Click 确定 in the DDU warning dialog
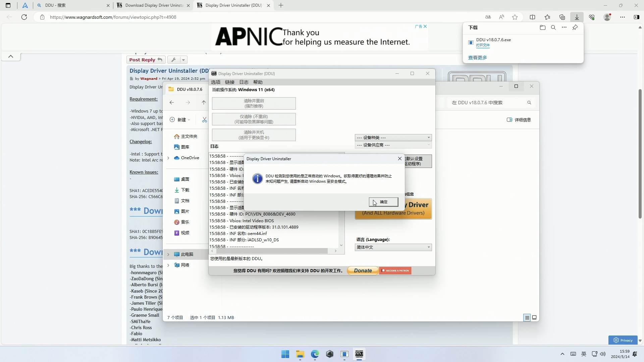This screenshot has height=362, width=644. pyautogui.click(x=383, y=202)
